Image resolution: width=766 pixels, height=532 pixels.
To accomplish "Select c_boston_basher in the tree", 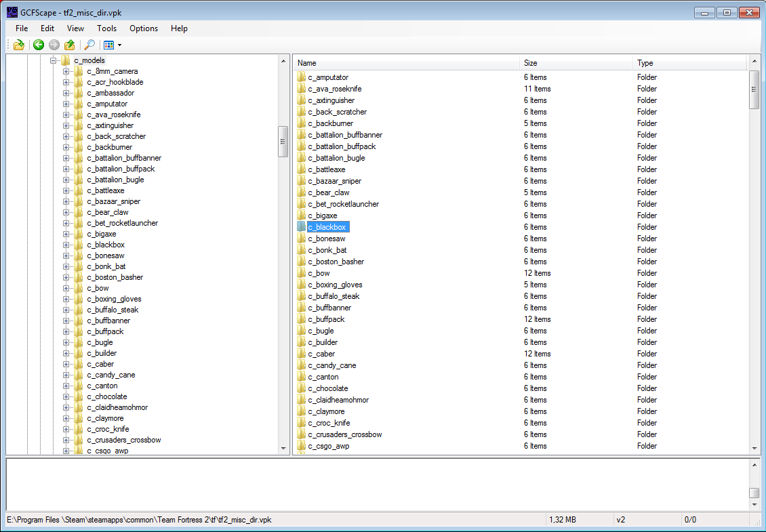I will tap(115, 277).
